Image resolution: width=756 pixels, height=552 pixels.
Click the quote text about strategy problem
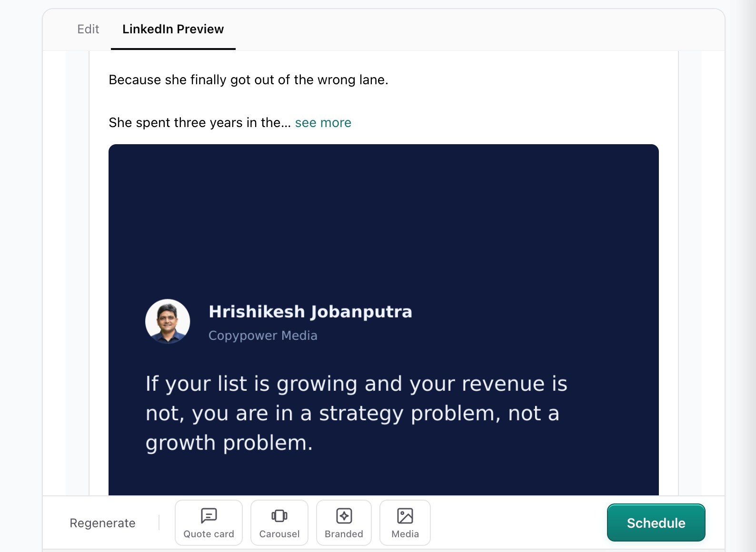point(356,413)
